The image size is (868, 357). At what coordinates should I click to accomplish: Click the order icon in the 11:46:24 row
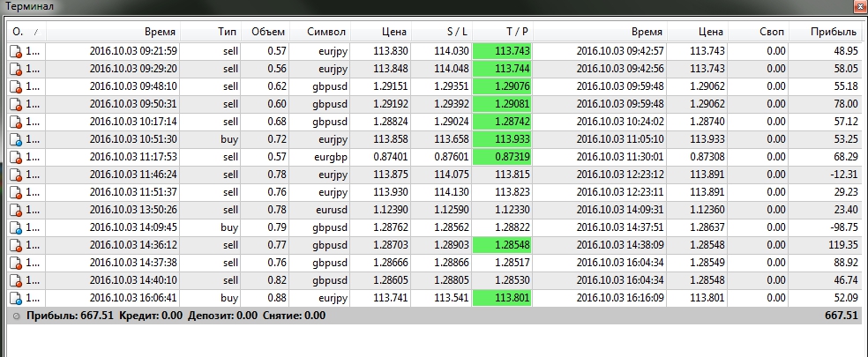point(16,175)
